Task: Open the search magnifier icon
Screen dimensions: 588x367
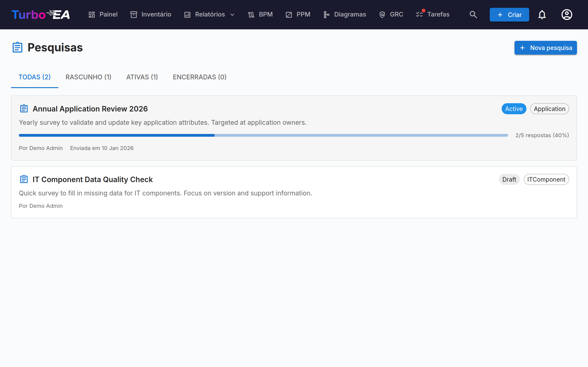Action: click(x=473, y=14)
